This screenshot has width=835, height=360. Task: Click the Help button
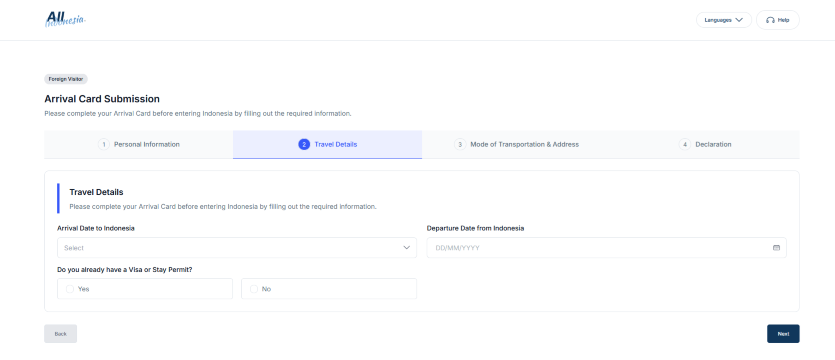tap(777, 20)
